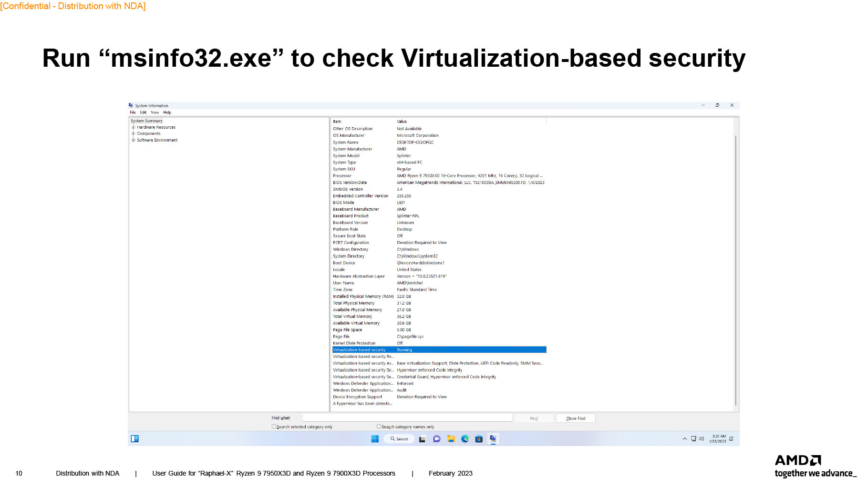Select the Page File Space row
868x488 pixels.
[x=439, y=330]
